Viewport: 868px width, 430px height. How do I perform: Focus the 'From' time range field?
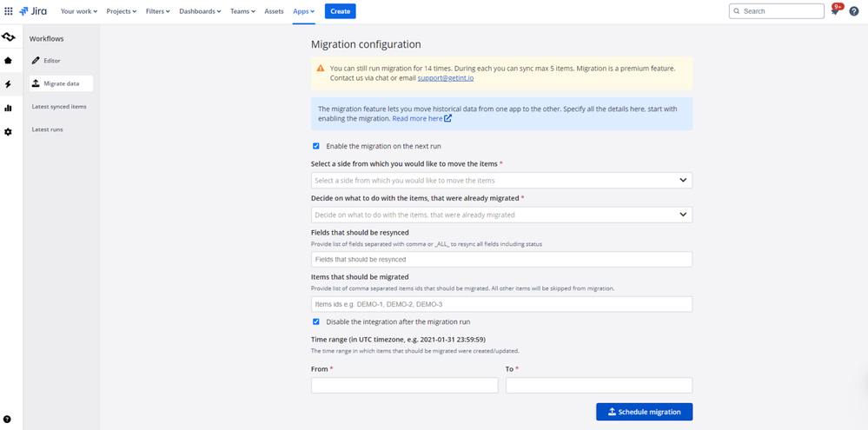404,386
